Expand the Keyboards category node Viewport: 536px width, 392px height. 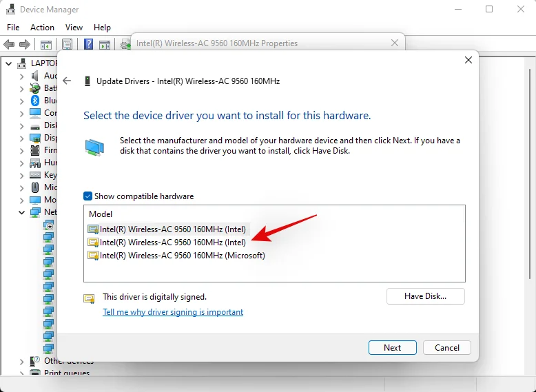pyautogui.click(x=21, y=175)
